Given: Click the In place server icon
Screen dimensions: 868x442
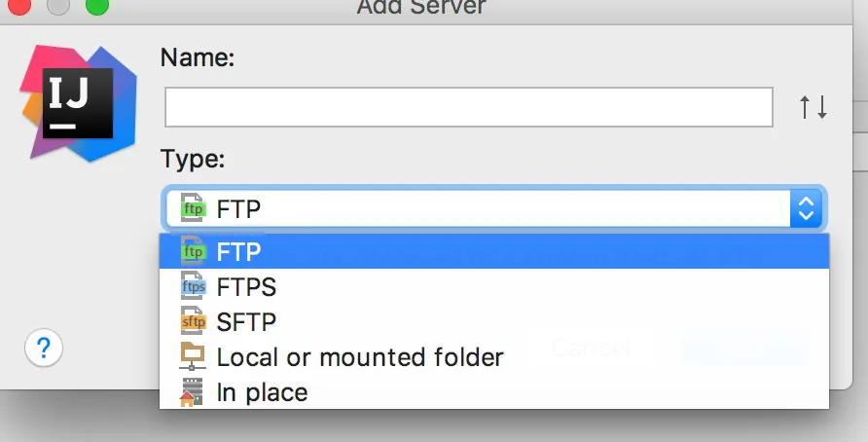Looking at the screenshot, I should [193, 392].
